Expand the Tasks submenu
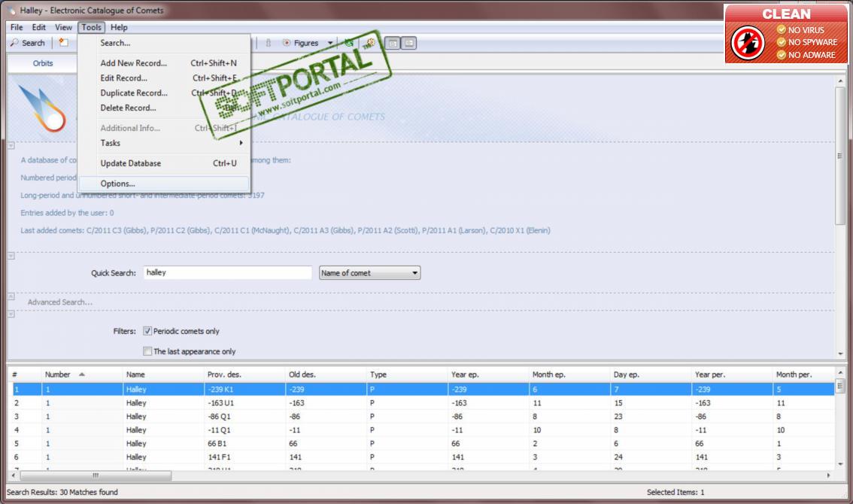This screenshot has width=853, height=504. pos(164,143)
